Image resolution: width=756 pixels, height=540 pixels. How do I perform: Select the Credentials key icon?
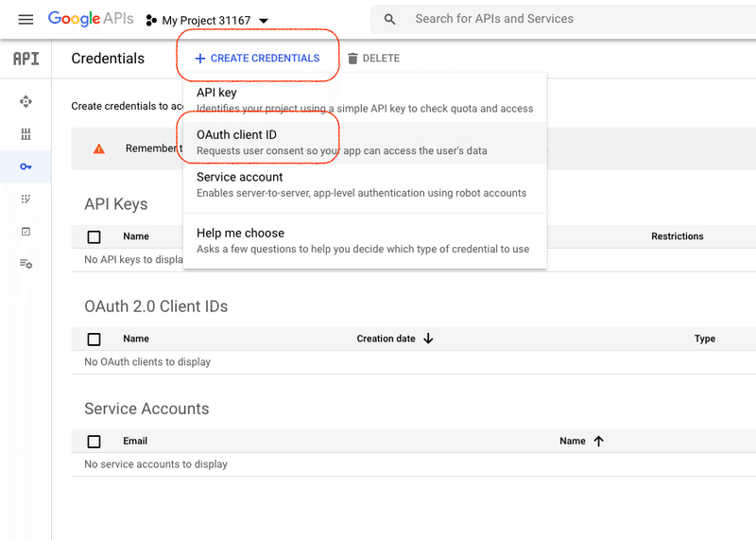(26, 166)
